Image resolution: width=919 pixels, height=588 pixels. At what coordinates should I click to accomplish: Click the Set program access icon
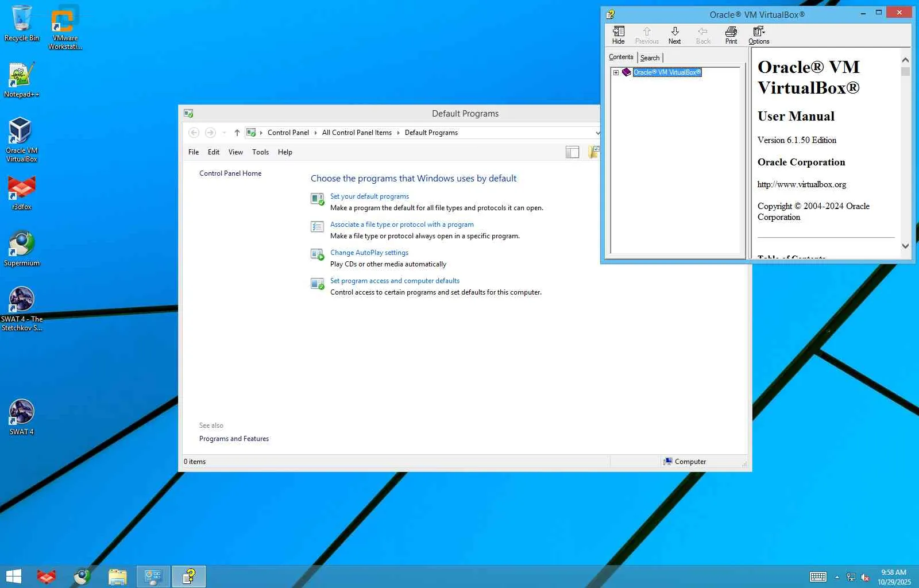click(317, 283)
